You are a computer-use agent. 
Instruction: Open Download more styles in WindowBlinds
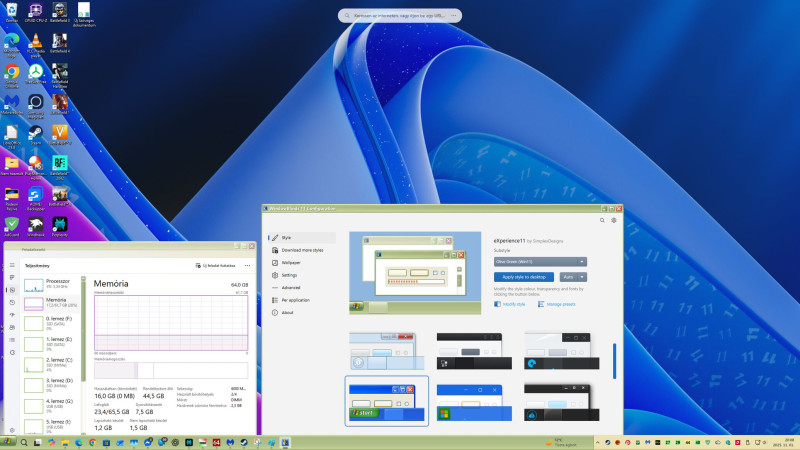(x=302, y=251)
